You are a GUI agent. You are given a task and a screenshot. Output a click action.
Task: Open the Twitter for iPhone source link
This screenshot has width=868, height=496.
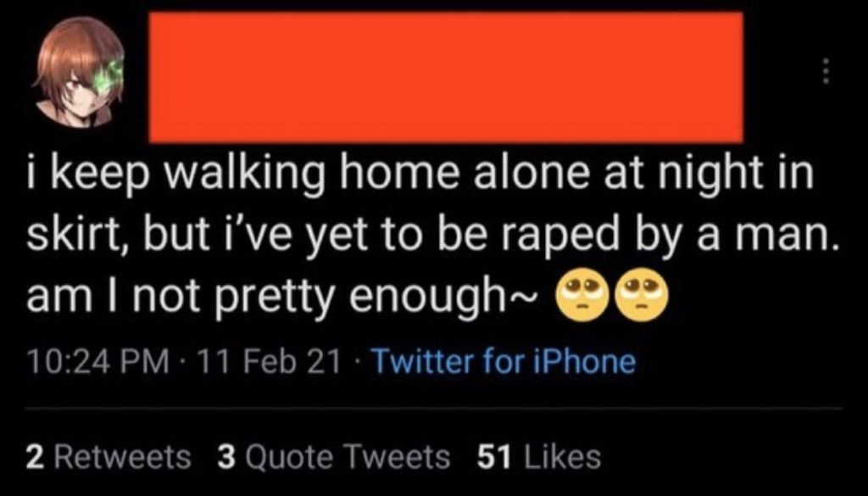pyautogui.click(x=504, y=363)
